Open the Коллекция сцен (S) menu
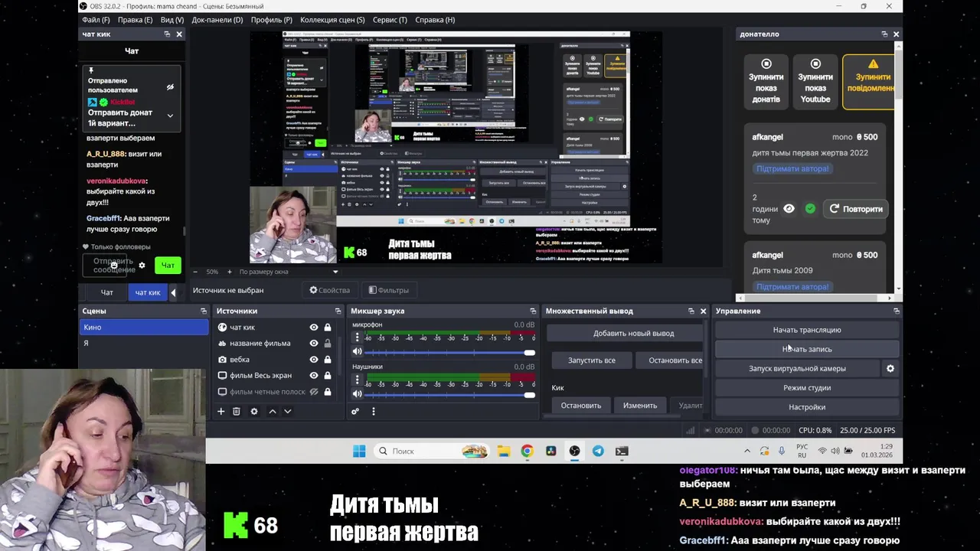 tap(332, 20)
